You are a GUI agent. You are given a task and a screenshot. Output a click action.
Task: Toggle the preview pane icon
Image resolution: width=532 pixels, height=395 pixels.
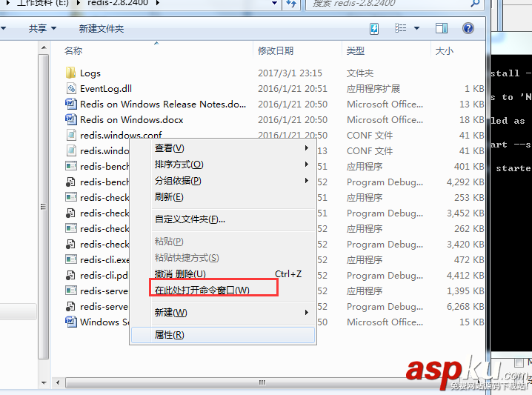[442, 28]
